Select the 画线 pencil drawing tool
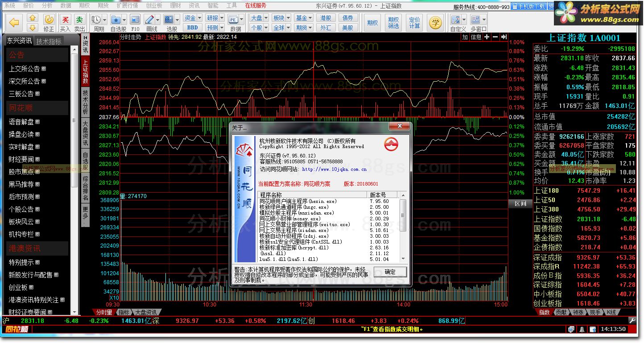This screenshot has width=644, height=343. tap(149, 20)
